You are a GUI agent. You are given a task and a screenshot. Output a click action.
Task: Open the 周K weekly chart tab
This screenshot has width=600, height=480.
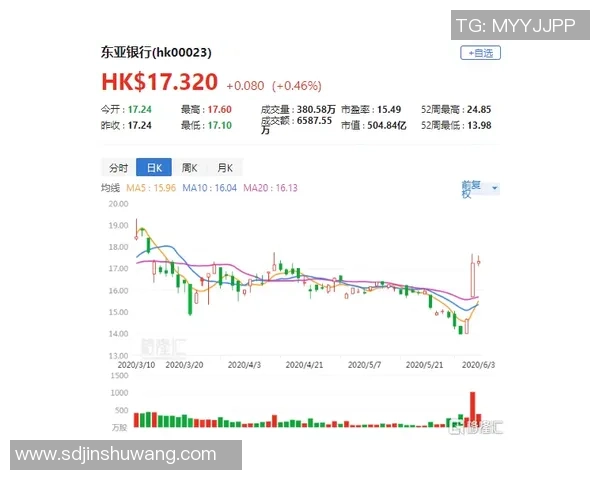(189, 168)
